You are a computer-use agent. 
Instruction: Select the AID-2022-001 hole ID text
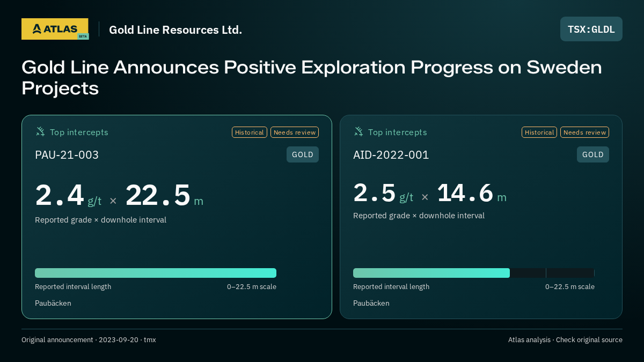391,155
